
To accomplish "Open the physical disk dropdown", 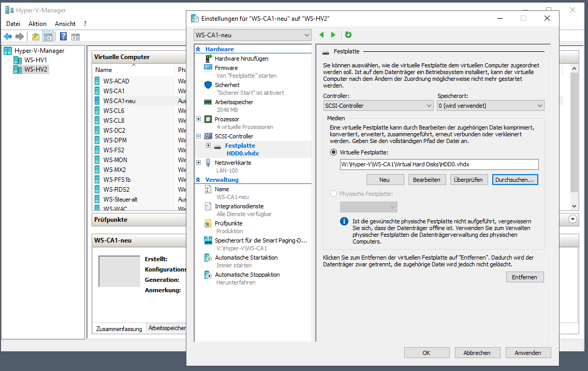I will 369,207.
